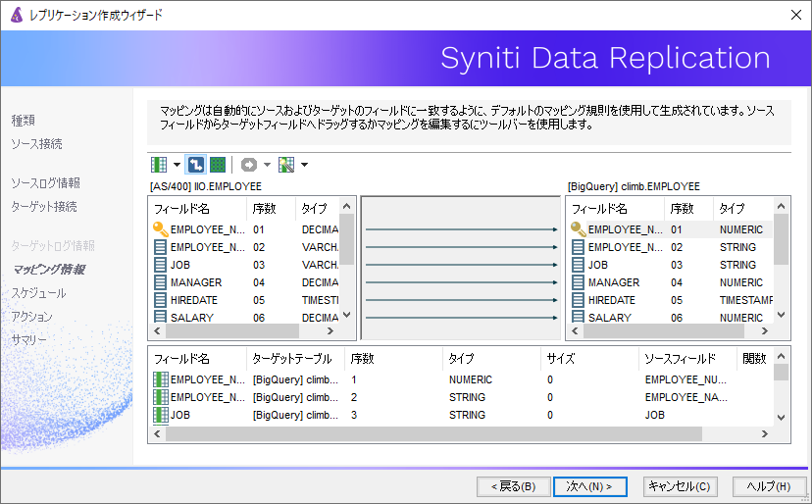Click DECIMA type of source MANAGER
This screenshot has height=504, width=812.
click(320, 282)
